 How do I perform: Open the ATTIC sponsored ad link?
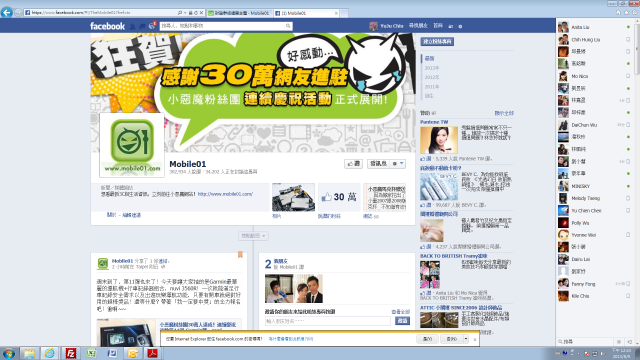[461, 308]
